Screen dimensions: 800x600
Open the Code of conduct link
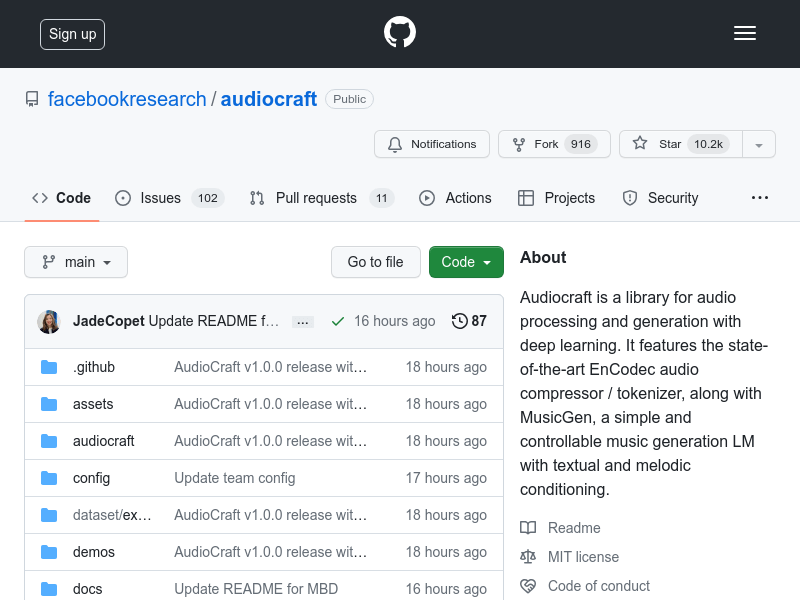point(599,586)
